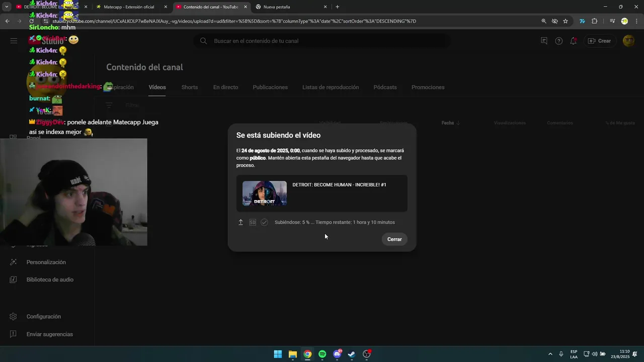Switch to the En directo tab

[x=225, y=87]
